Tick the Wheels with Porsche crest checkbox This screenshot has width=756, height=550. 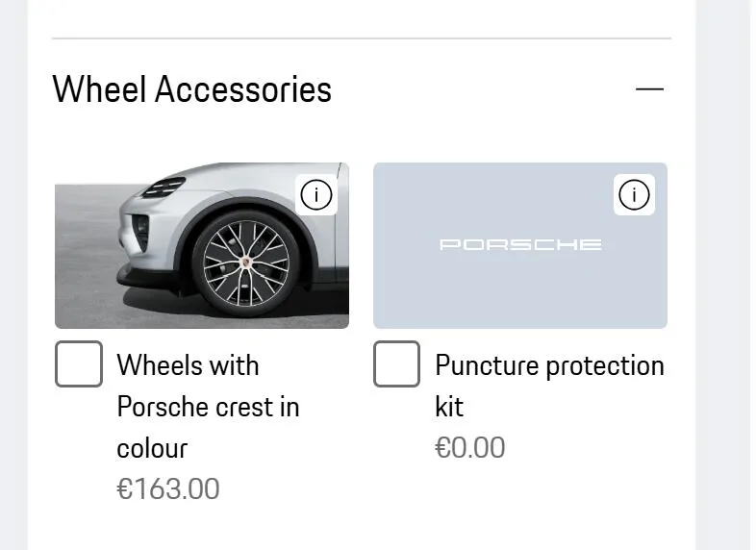coord(79,364)
